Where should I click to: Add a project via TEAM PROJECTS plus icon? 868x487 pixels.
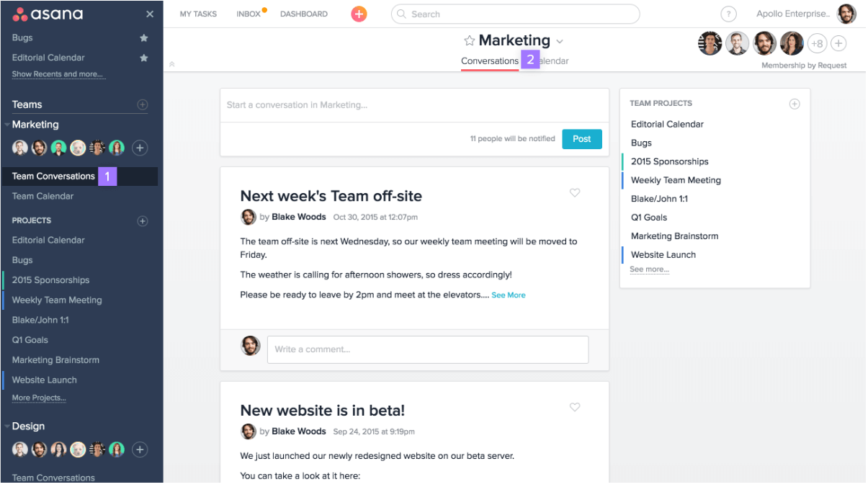pos(795,104)
